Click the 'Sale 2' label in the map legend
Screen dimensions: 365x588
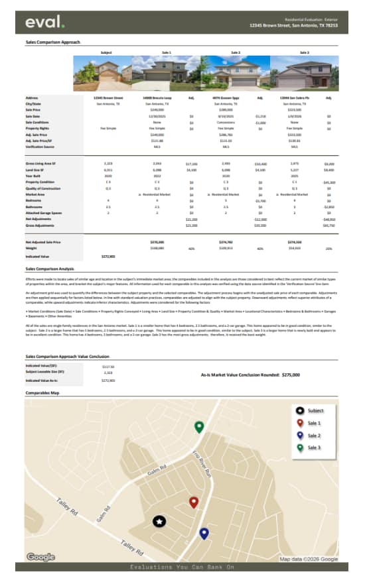[315, 436]
